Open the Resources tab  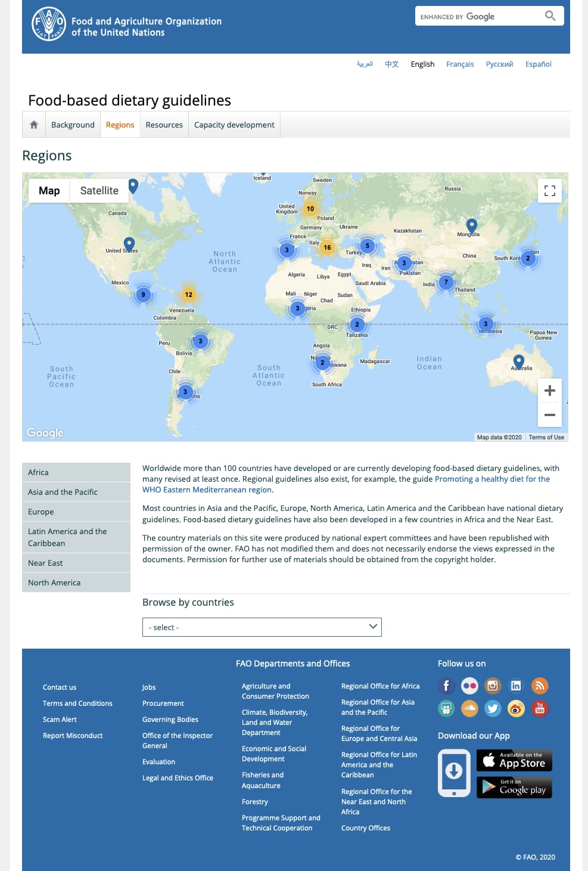tap(164, 125)
